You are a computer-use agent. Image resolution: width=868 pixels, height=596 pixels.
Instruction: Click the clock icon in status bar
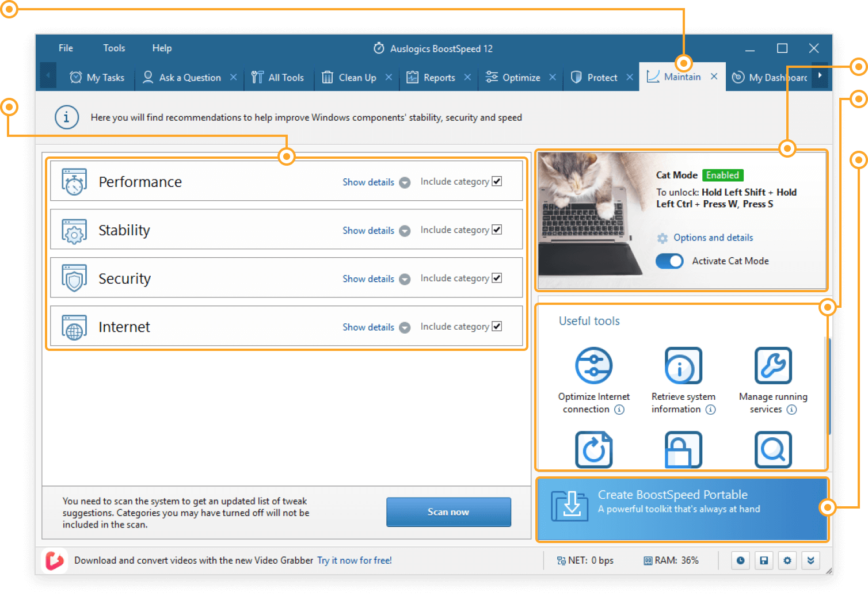coord(740,560)
